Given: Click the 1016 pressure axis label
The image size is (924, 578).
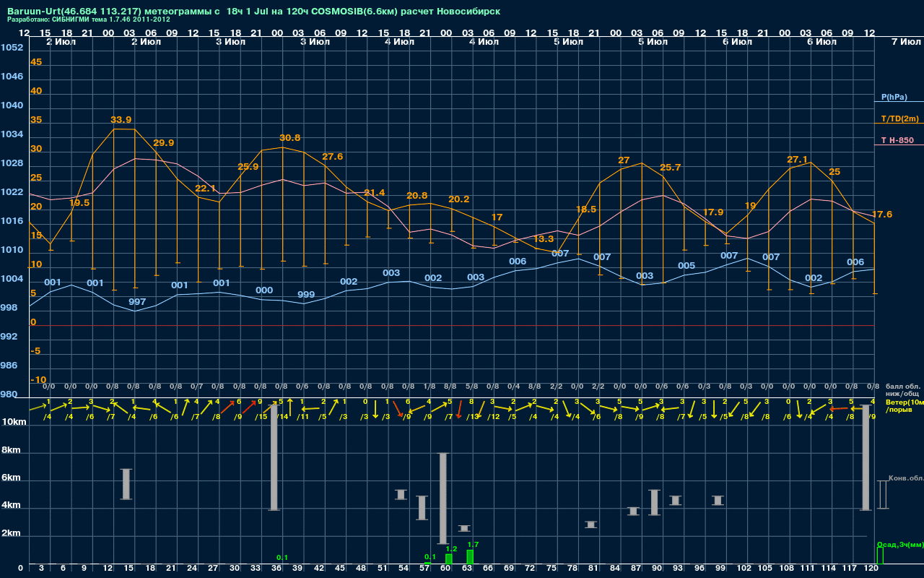Looking at the screenshot, I should [x=12, y=221].
